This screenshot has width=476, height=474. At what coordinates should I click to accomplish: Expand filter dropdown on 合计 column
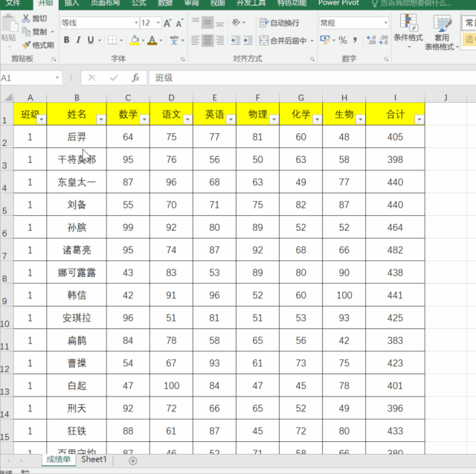point(419,119)
